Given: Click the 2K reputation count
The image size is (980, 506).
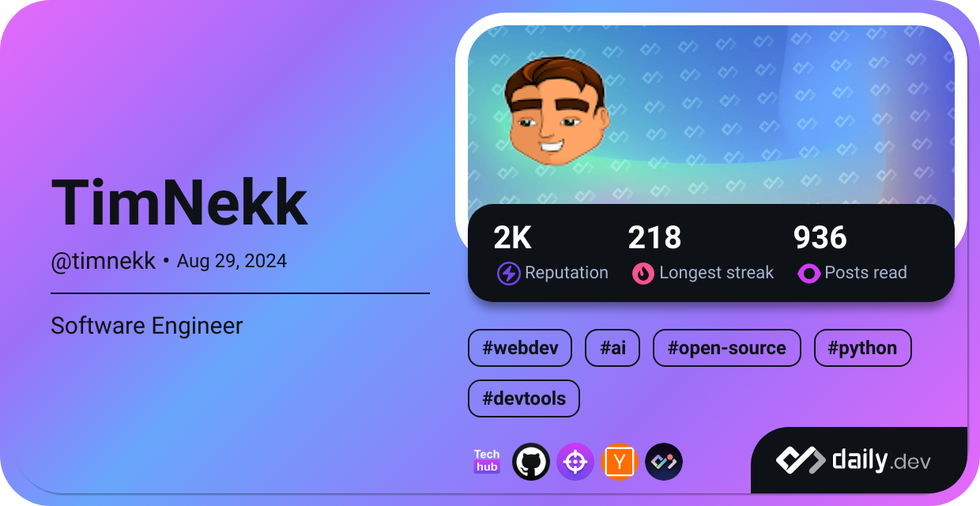Looking at the screenshot, I should (513, 237).
